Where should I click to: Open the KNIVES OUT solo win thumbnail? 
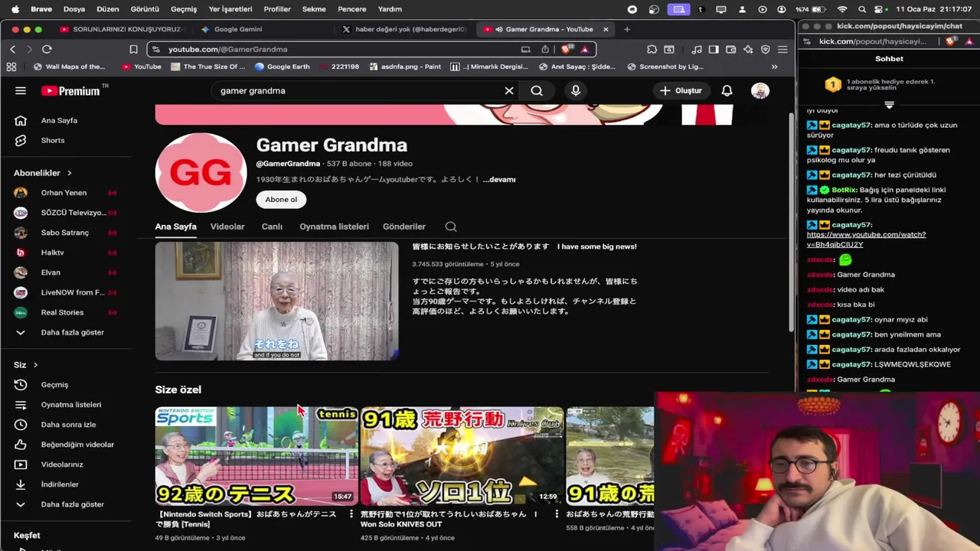[x=462, y=456]
